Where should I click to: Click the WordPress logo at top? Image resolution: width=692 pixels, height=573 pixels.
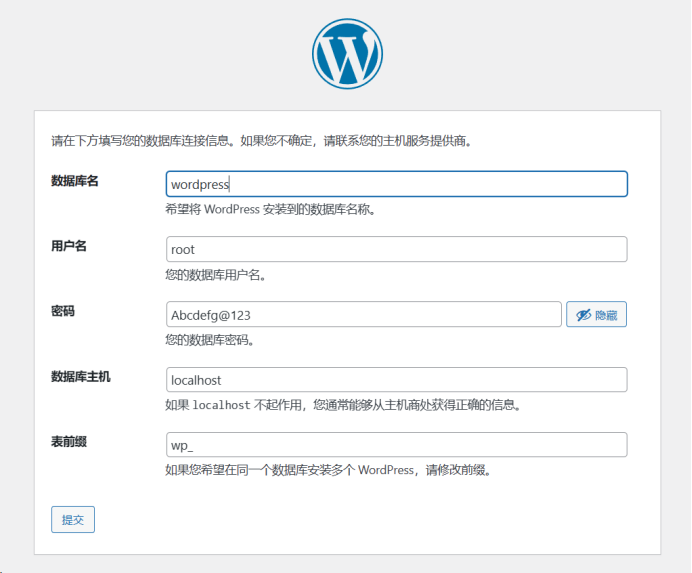[x=347, y=54]
